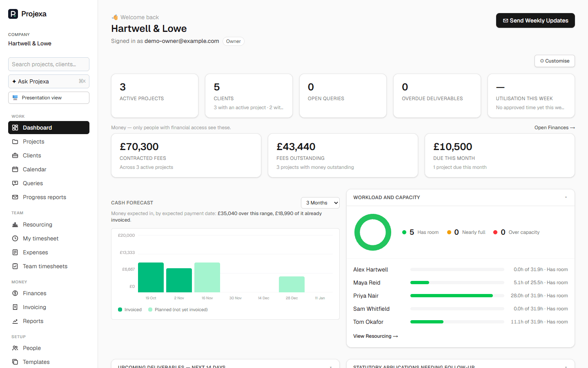Click the Customise button
The width and height of the screenshot is (588, 368).
click(x=555, y=61)
